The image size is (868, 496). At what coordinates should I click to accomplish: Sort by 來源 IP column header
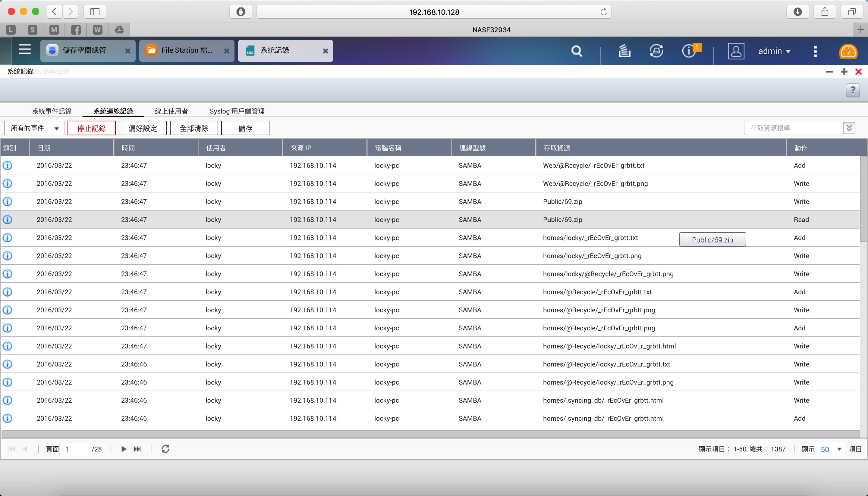coord(325,148)
